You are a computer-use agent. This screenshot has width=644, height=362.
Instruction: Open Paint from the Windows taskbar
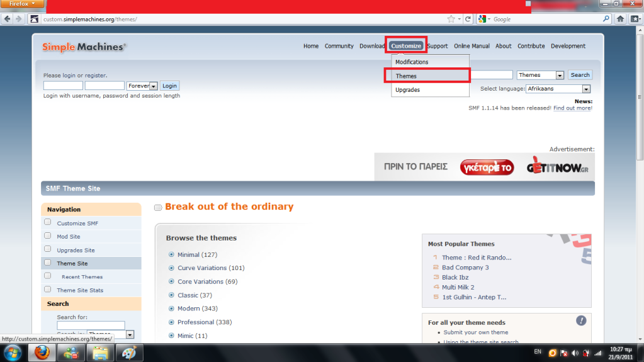(129, 353)
